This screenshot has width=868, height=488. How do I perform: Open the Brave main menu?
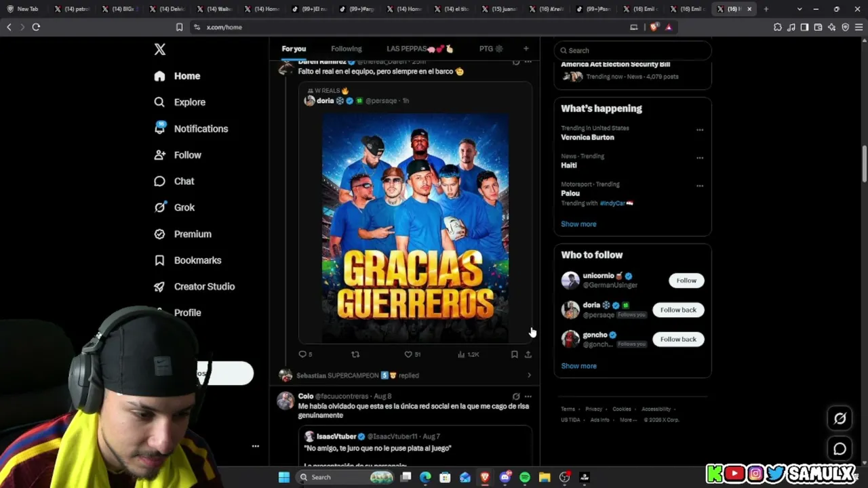[859, 27]
